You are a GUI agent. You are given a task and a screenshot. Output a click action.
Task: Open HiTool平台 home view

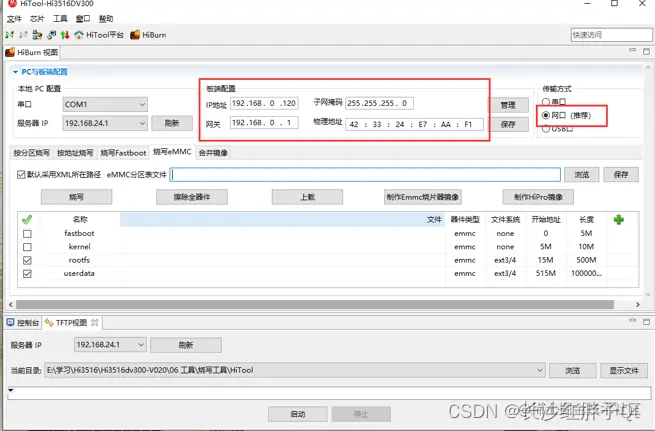[99, 35]
